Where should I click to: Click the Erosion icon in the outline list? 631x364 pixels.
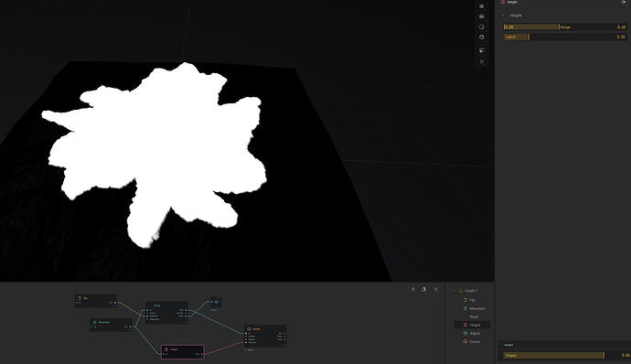click(x=465, y=341)
